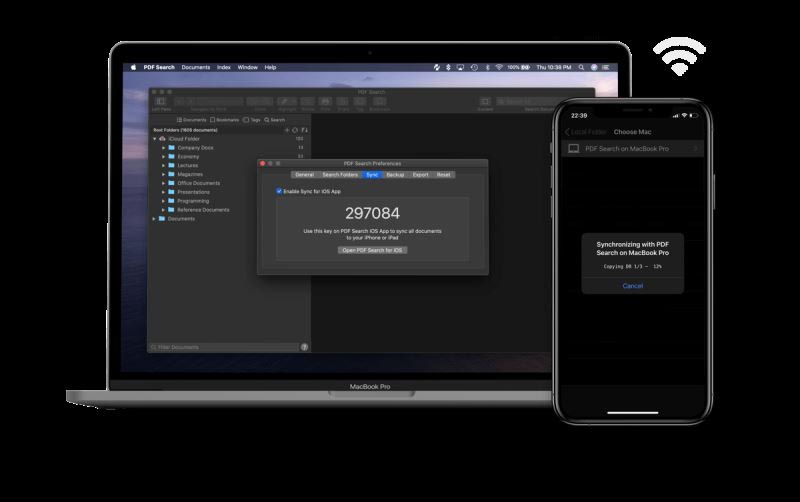The width and height of the screenshot is (800, 502).
Task: Tap PDF Search on MacBook Pro row
Action: coord(633,148)
